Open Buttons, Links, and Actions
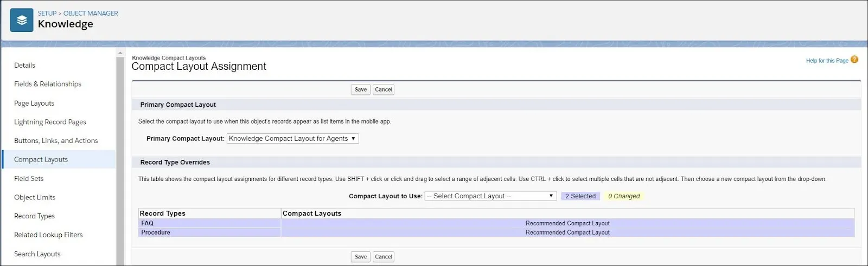 pos(56,140)
